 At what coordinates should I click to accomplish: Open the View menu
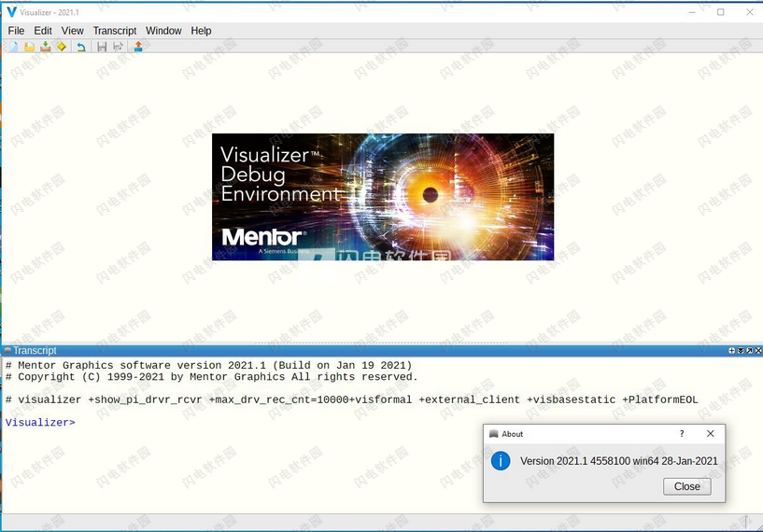(73, 31)
